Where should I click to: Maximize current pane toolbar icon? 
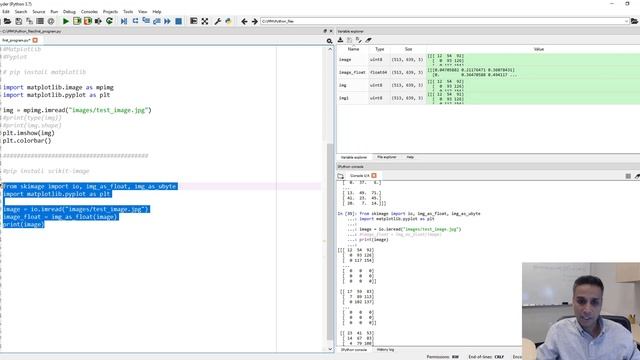(x=193, y=21)
